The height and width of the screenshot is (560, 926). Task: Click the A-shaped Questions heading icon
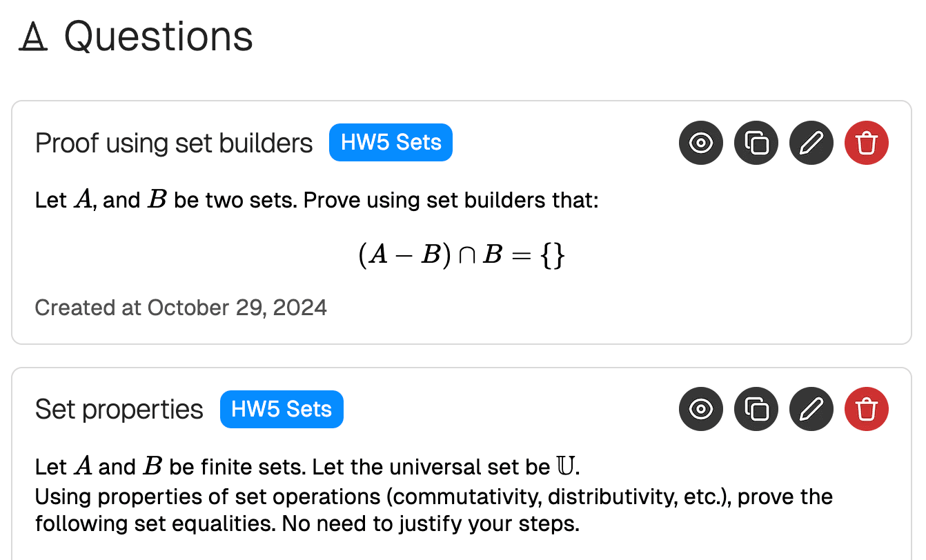32,36
